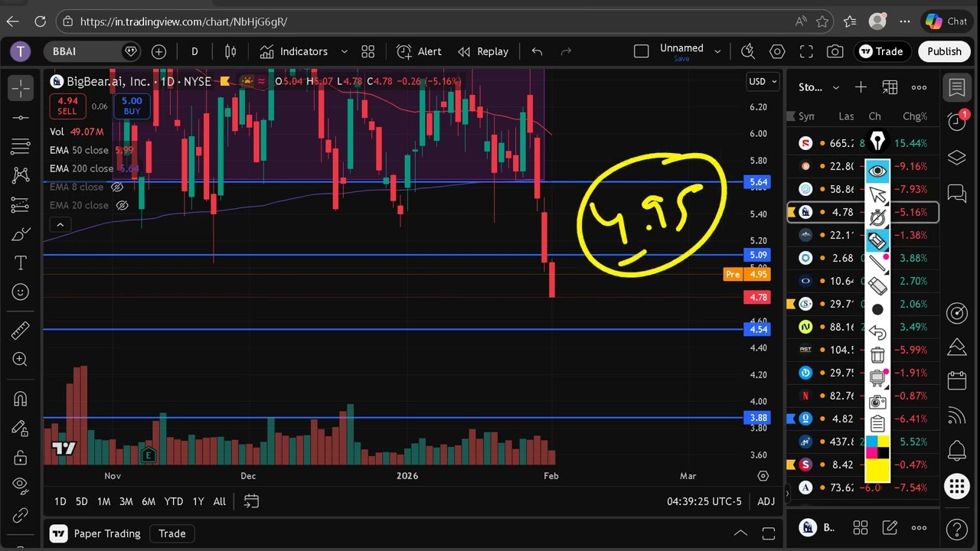Screen dimensions: 980x551
Task: Select the YTD date range
Action: click(x=174, y=501)
